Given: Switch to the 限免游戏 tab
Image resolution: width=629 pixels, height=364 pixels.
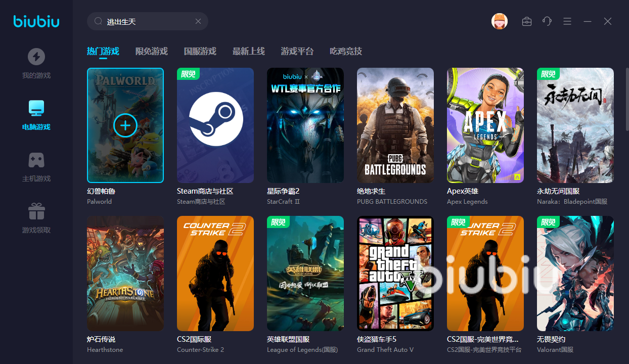Looking at the screenshot, I should (x=151, y=51).
